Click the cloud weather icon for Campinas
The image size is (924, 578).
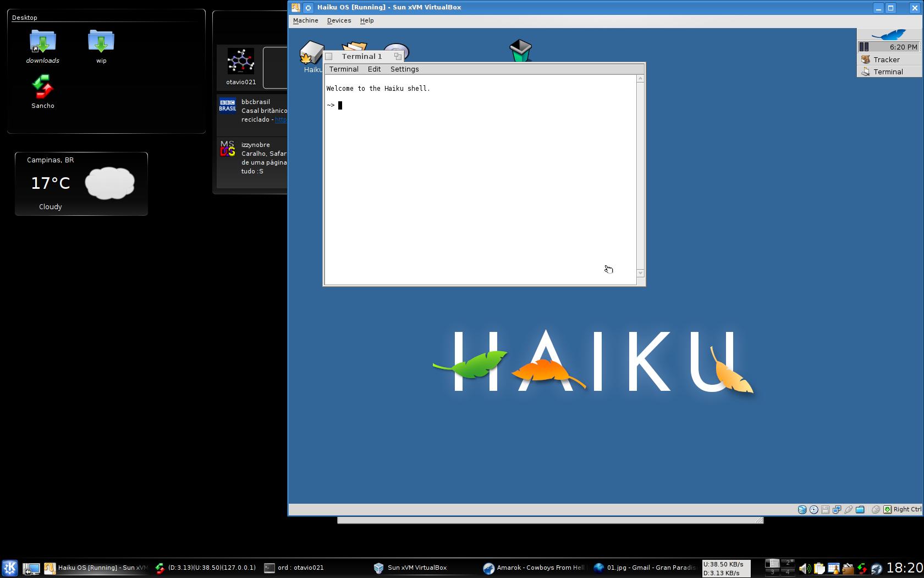(109, 183)
